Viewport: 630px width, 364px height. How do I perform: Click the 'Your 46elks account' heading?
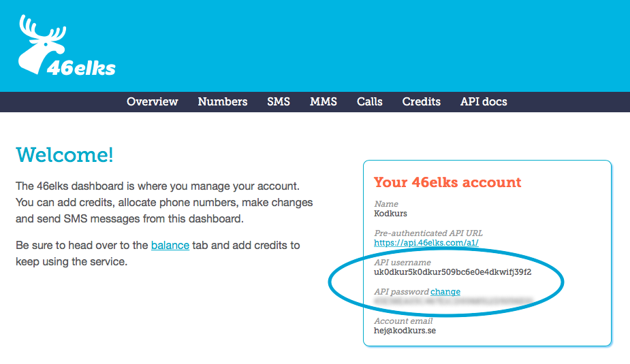(447, 182)
